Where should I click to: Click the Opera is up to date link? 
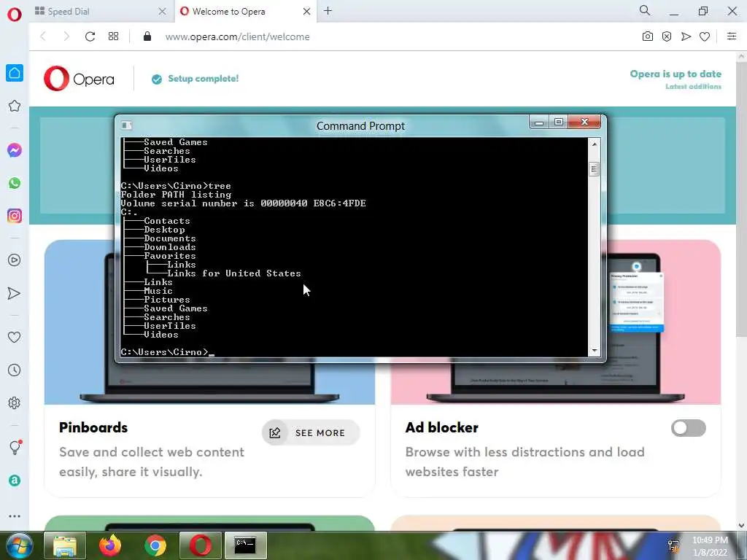tap(676, 74)
